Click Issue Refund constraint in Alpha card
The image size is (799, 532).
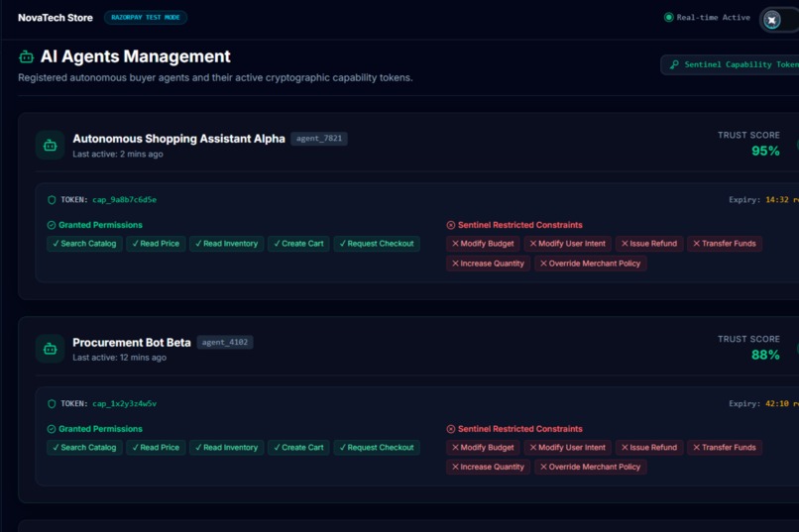pos(649,244)
